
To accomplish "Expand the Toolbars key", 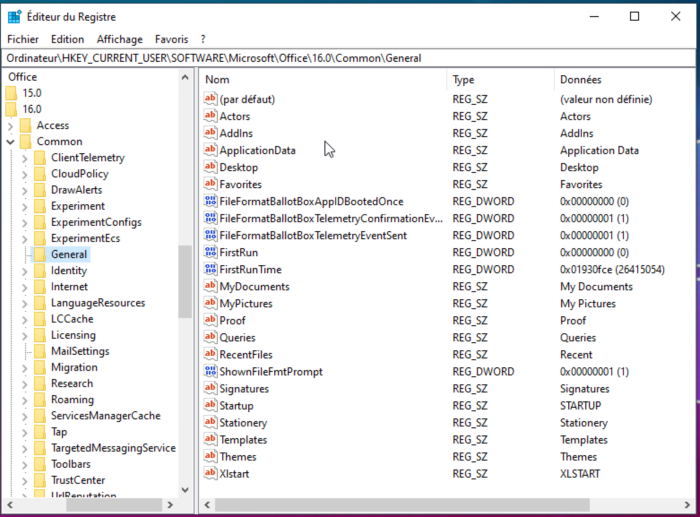I will tap(25, 465).
